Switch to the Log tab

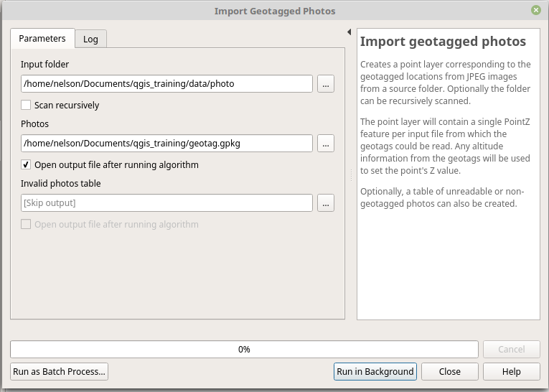(x=90, y=39)
